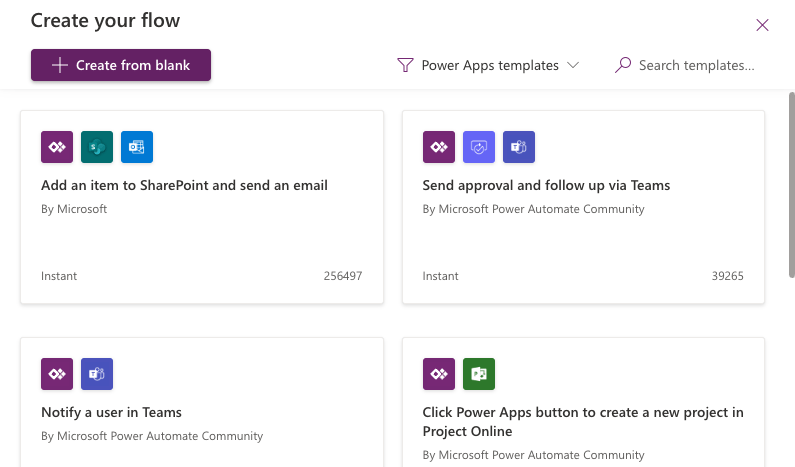
Task: Click the magnifier search icon
Action: pyautogui.click(x=623, y=65)
